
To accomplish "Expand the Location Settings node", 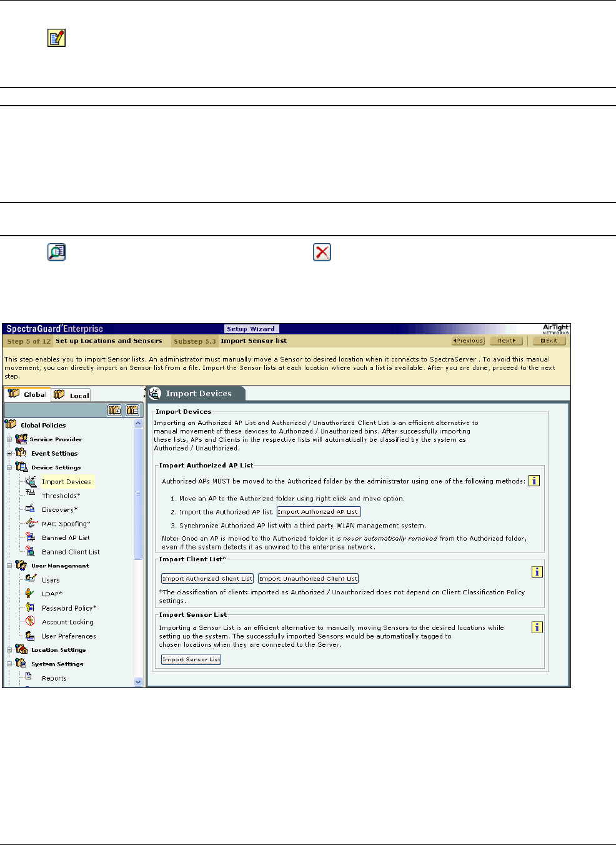I will pos(9,650).
